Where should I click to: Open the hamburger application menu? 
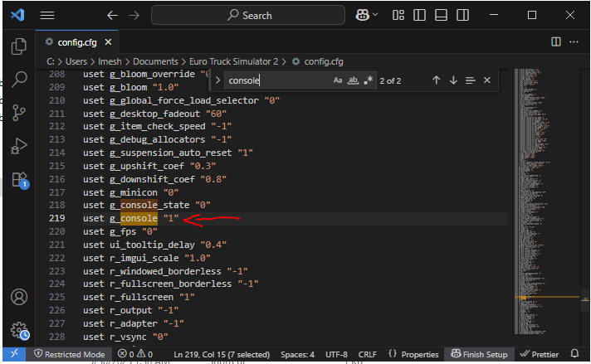coord(47,16)
